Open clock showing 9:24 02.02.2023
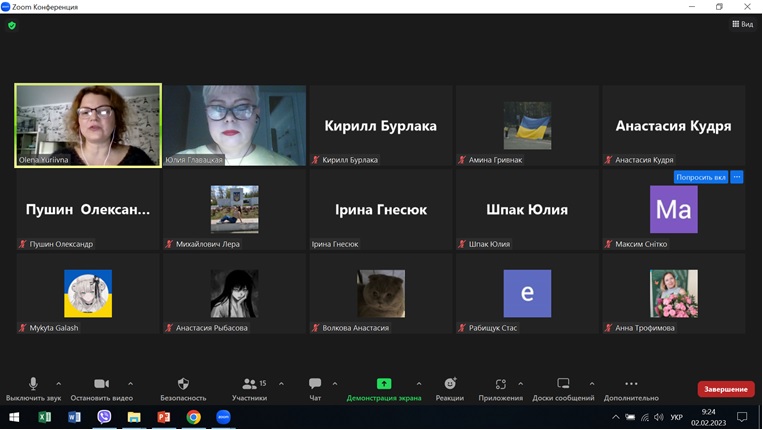The height and width of the screenshot is (430, 763). click(x=708, y=417)
